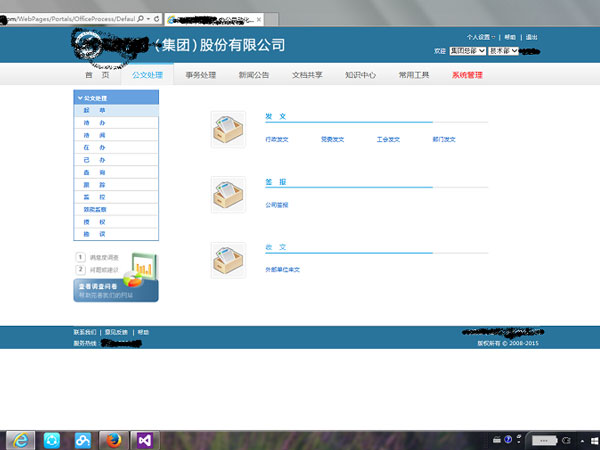Open Firefox from the taskbar
Viewport: 600px width, 450px height.
(x=113, y=439)
